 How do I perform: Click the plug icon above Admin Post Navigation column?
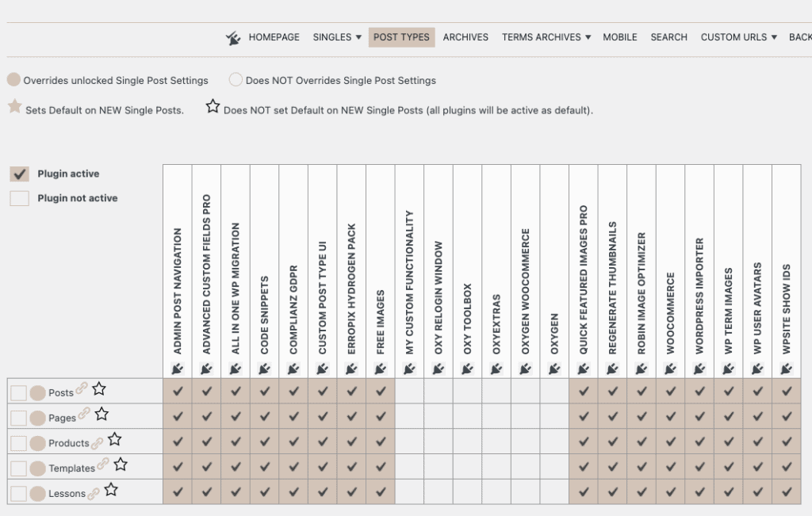(177, 367)
